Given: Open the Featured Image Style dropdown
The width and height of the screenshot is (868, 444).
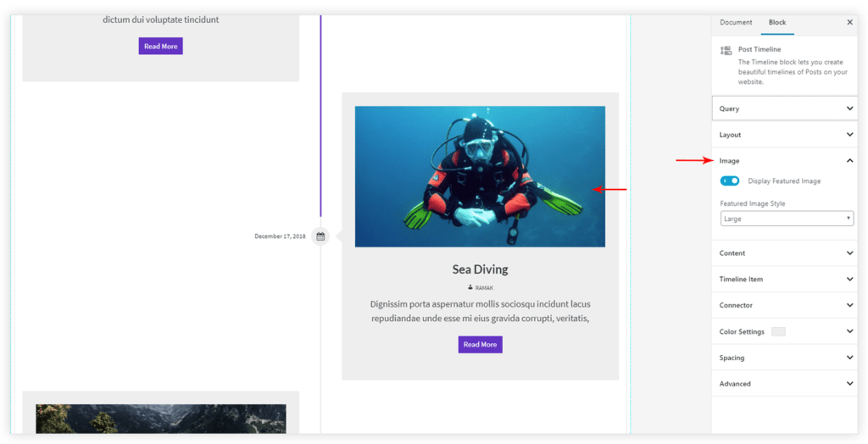Looking at the screenshot, I should click(786, 219).
